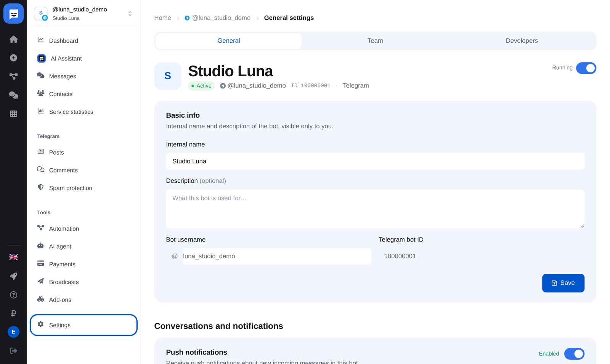Open AI Assistant in the sidebar
610x364 pixels.
(83, 59)
